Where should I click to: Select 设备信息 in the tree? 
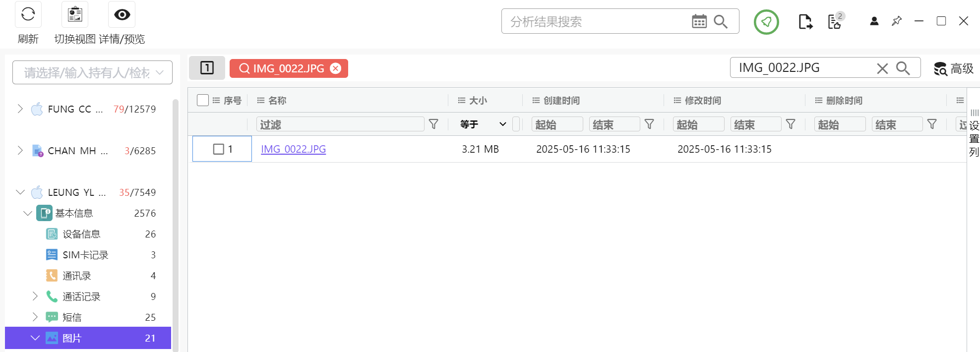point(81,234)
